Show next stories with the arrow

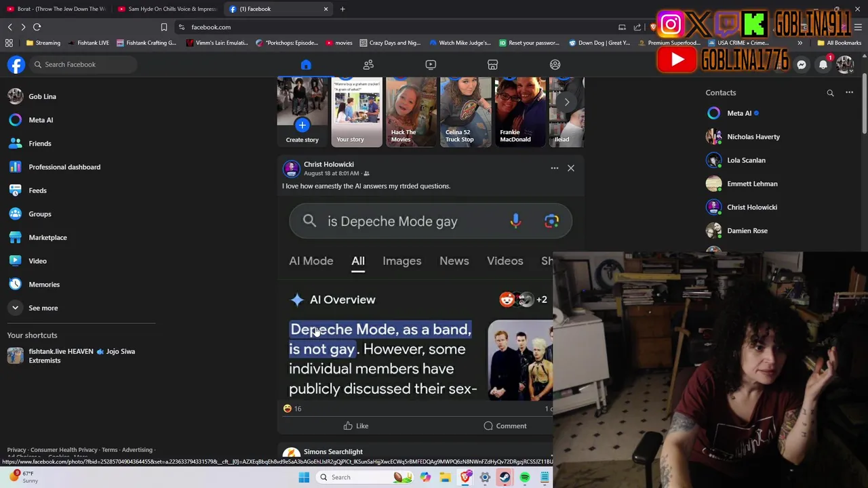(567, 102)
